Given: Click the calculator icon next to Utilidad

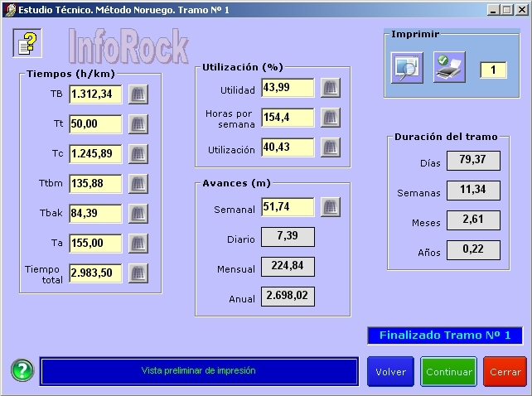Looking at the screenshot, I should click(x=331, y=88).
